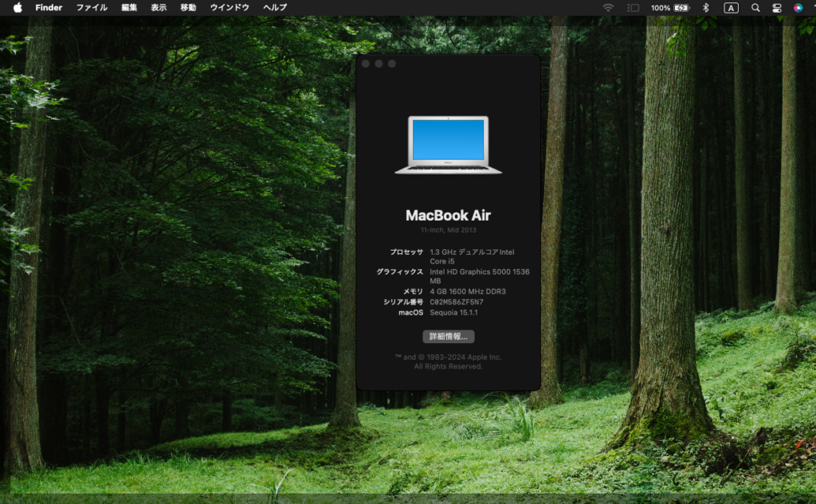
Task: Click the シリアル番号 label
Action: coord(402,303)
